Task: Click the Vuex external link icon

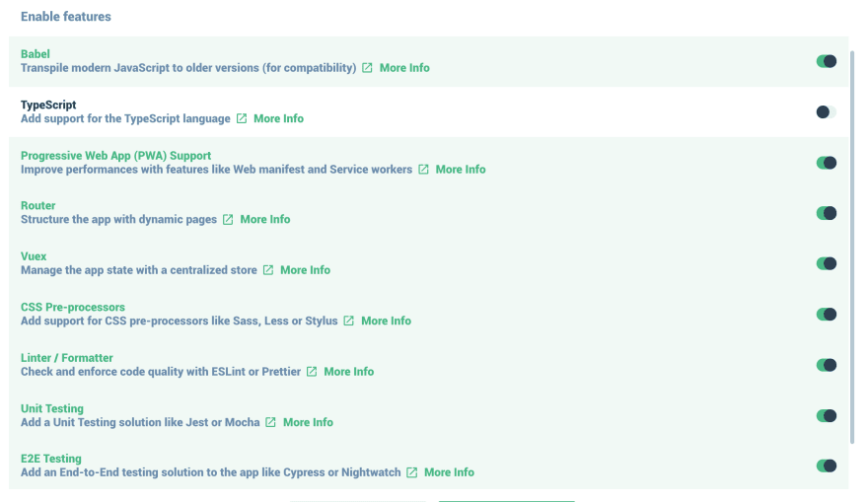Action: (x=268, y=270)
